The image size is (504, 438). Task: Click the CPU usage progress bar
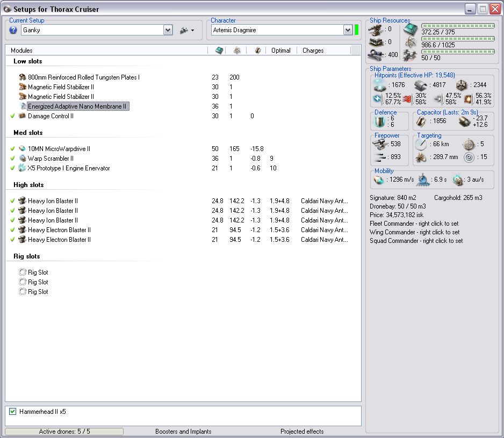pos(458,26)
